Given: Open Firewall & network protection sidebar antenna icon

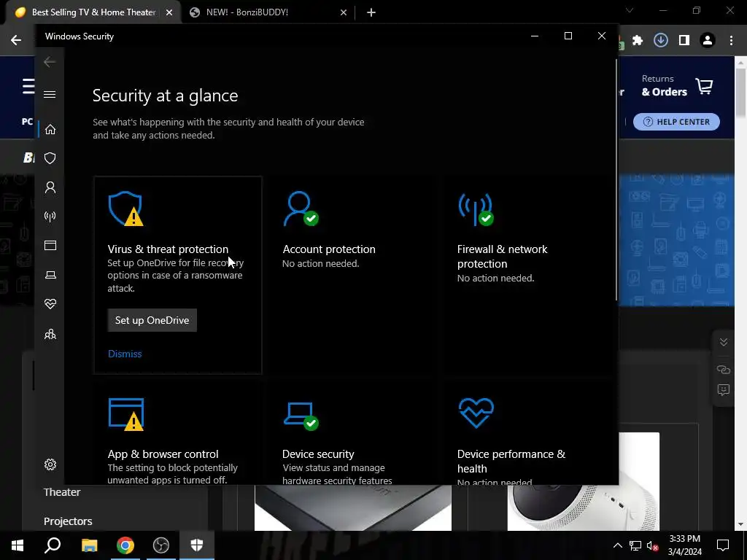Looking at the screenshot, I should pos(50,217).
